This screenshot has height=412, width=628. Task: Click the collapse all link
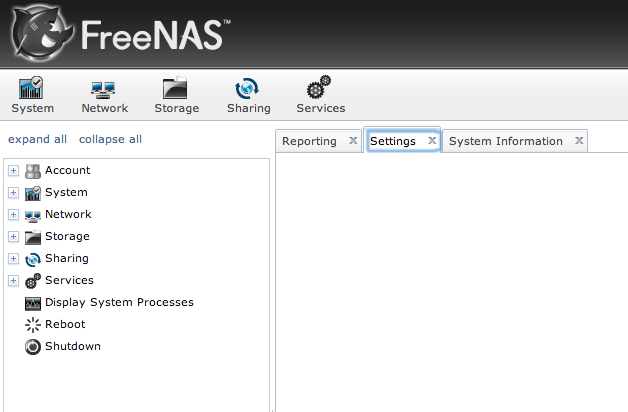click(110, 139)
